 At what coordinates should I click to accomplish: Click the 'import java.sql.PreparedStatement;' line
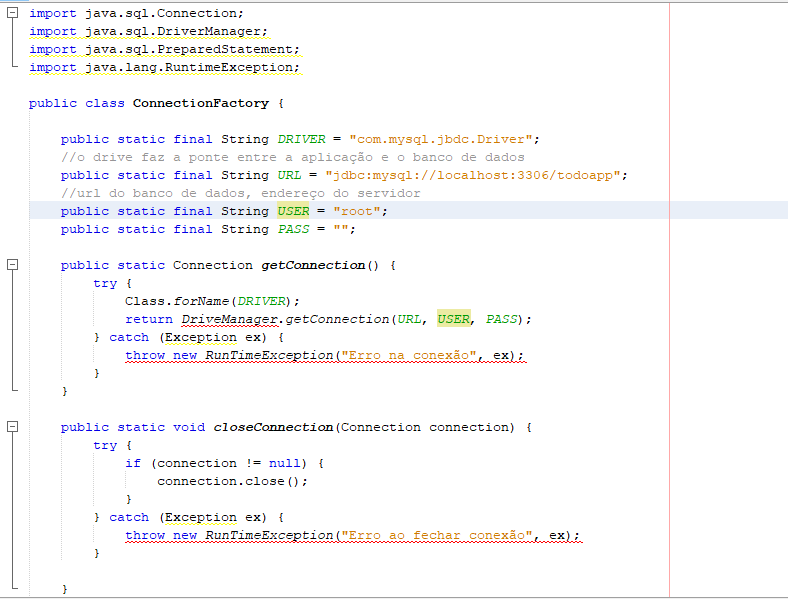point(164,49)
